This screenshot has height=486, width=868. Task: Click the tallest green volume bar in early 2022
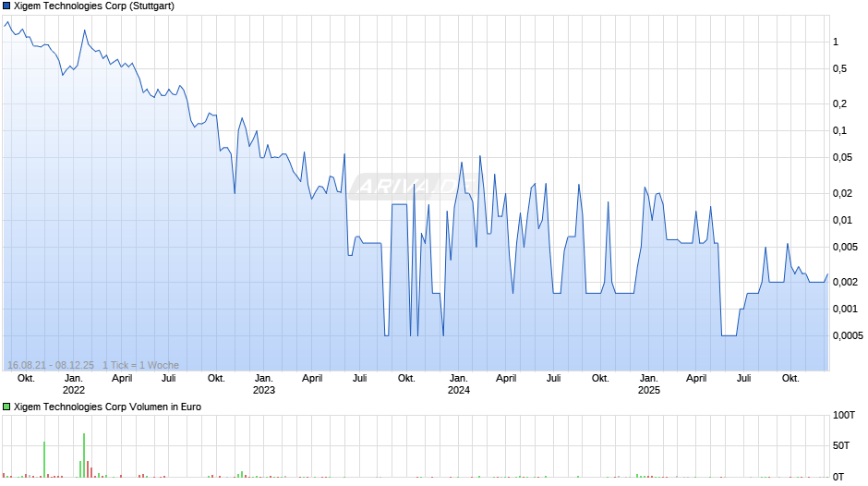(x=84, y=456)
